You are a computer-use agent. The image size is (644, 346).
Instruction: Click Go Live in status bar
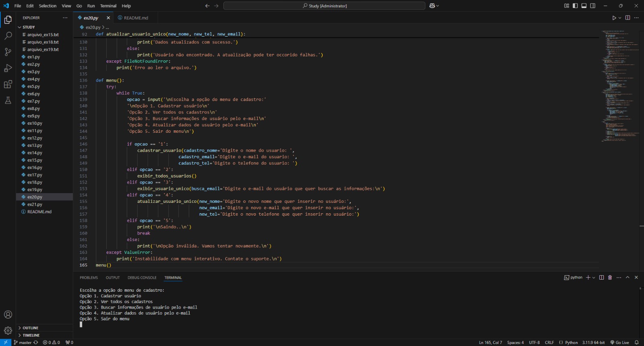click(x=619, y=342)
